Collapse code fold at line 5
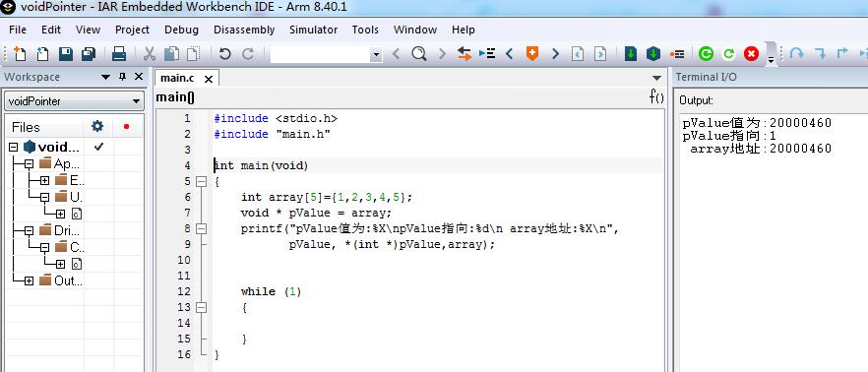The height and width of the screenshot is (372, 868). click(201, 181)
